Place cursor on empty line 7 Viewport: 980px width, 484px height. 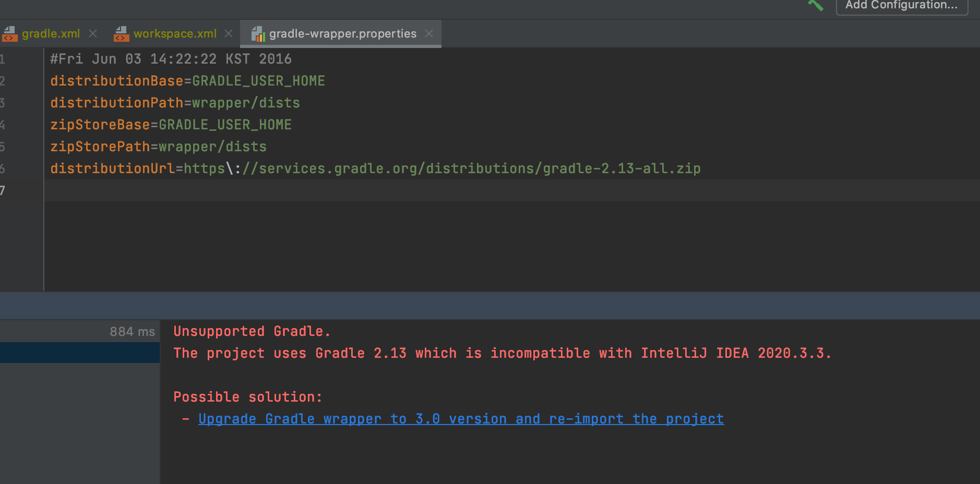click(511, 190)
